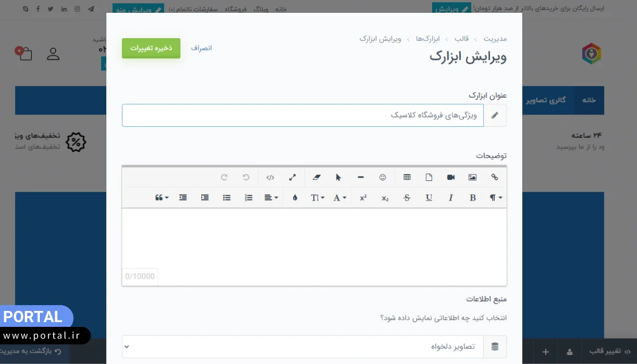
Task: Click the ذخیره تغییرات save button
Action: 151,48
